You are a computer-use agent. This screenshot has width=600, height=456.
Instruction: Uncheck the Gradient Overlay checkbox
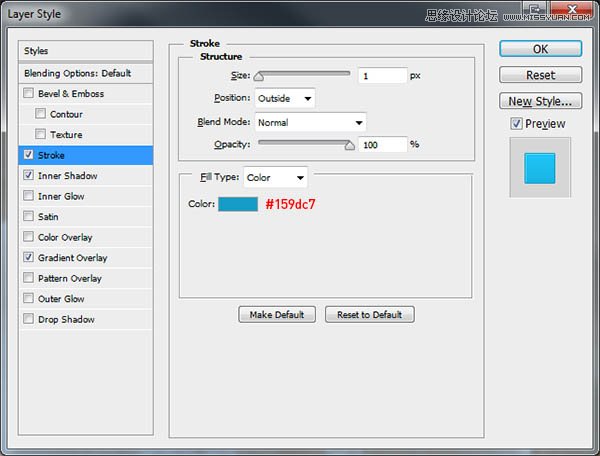click(28, 257)
